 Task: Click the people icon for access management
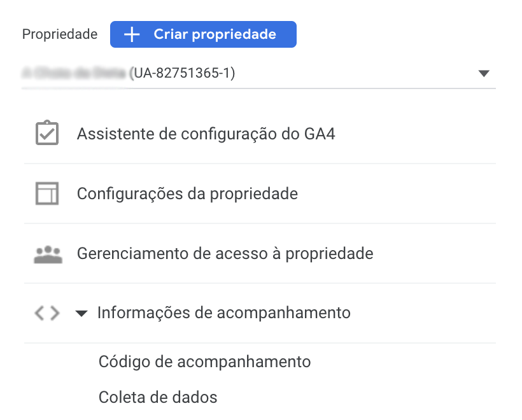tap(46, 254)
